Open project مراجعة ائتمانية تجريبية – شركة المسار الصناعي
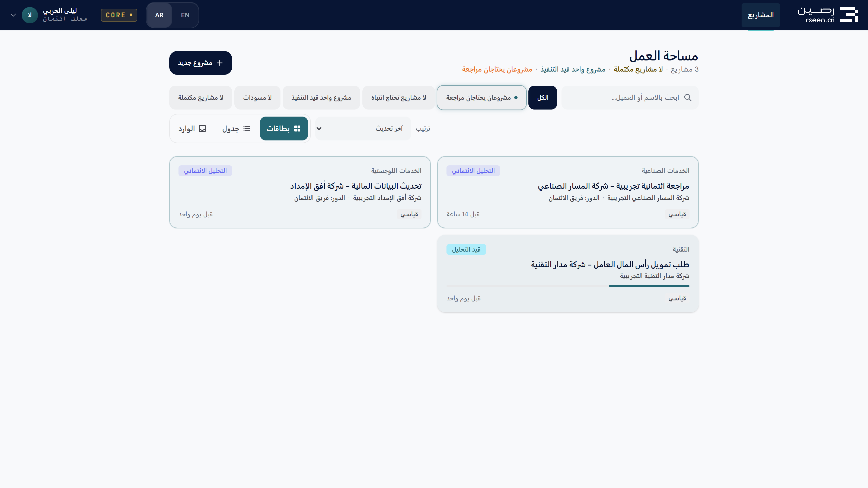This screenshot has width=868, height=488. point(568,192)
